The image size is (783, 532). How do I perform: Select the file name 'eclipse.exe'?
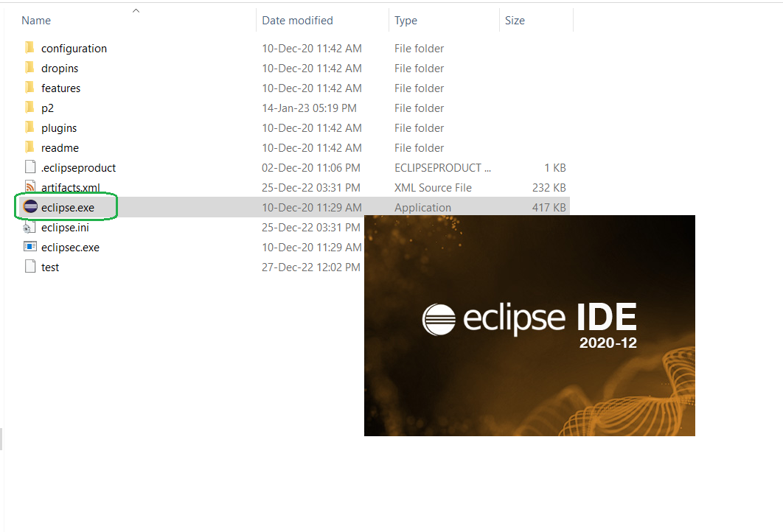pyautogui.click(x=67, y=208)
